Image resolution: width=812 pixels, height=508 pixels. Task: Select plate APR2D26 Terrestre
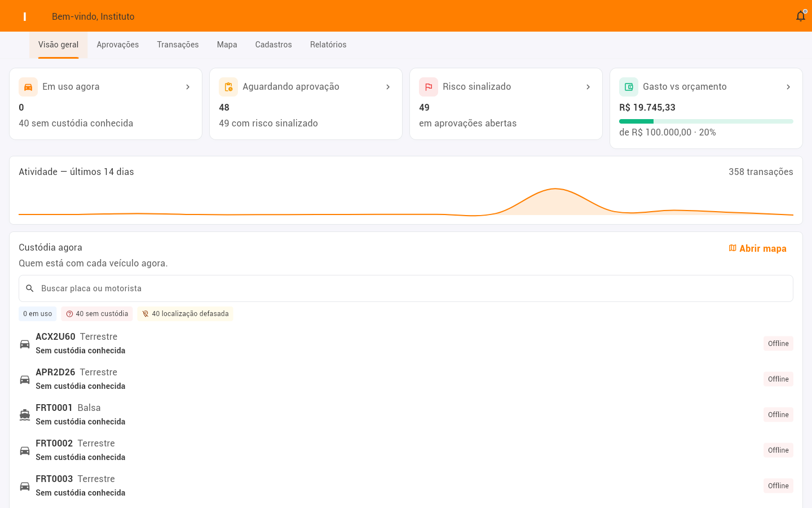[x=77, y=373]
